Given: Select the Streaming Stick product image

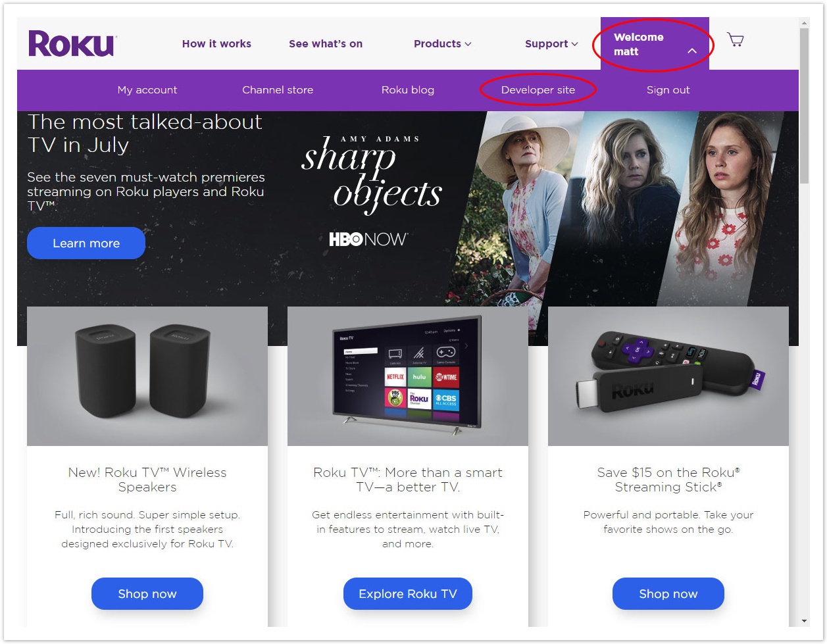Looking at the screenshot, I should (x=668, y=376).
